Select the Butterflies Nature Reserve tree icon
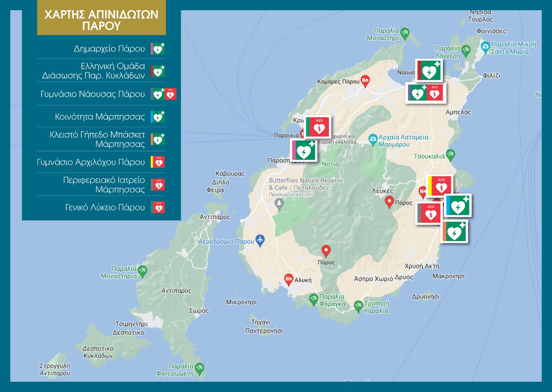 tap(279, 204)
